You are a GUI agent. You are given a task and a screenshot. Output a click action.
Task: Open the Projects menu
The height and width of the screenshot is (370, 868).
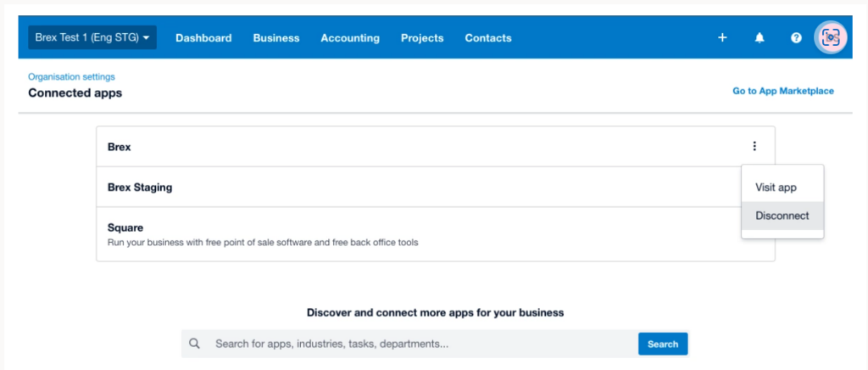point(422,38)
